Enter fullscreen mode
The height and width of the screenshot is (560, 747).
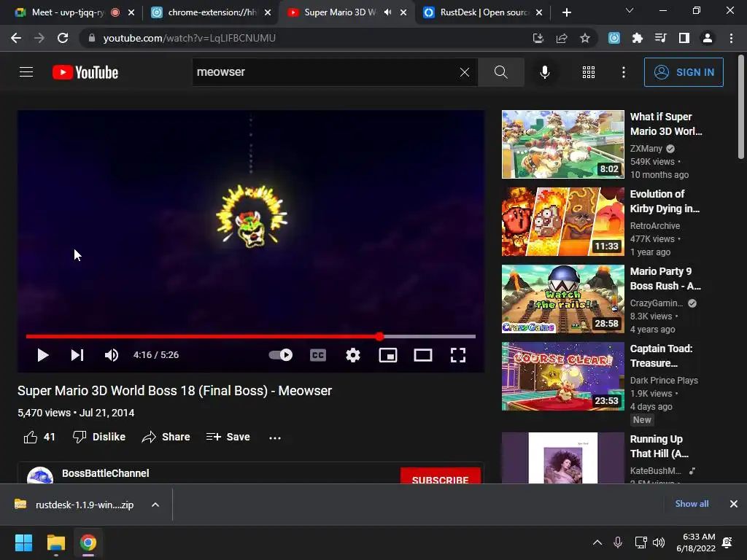coord(458,355)
